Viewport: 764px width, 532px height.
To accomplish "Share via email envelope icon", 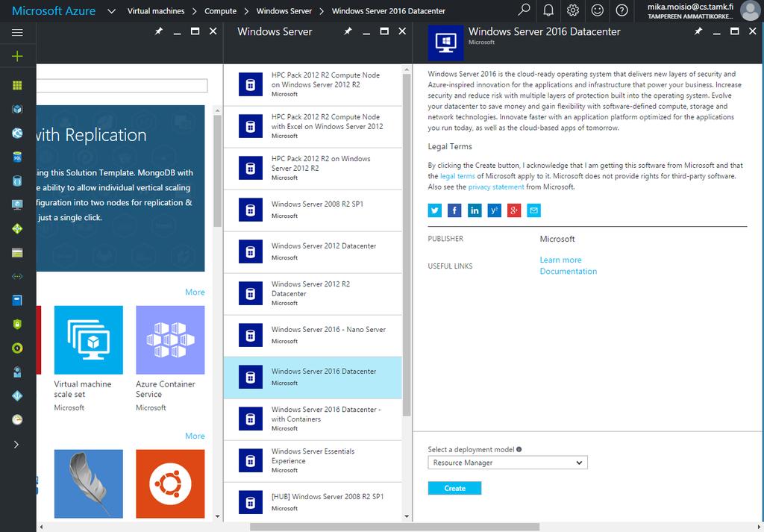I will coord(534,210).
